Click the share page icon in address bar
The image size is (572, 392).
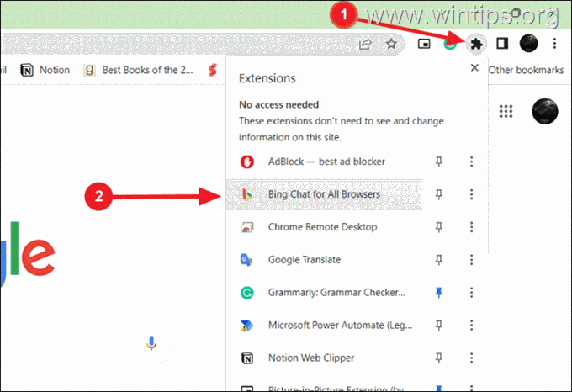click(365, 44)
